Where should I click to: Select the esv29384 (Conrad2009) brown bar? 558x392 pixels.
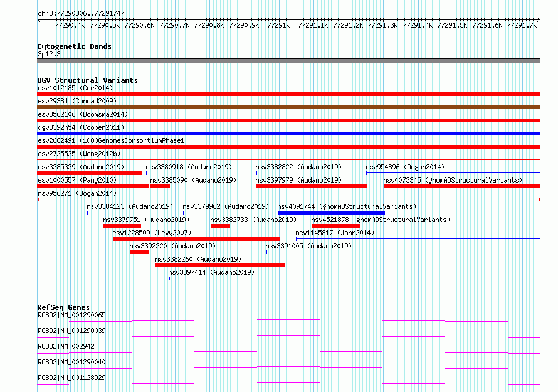[288, 107]
